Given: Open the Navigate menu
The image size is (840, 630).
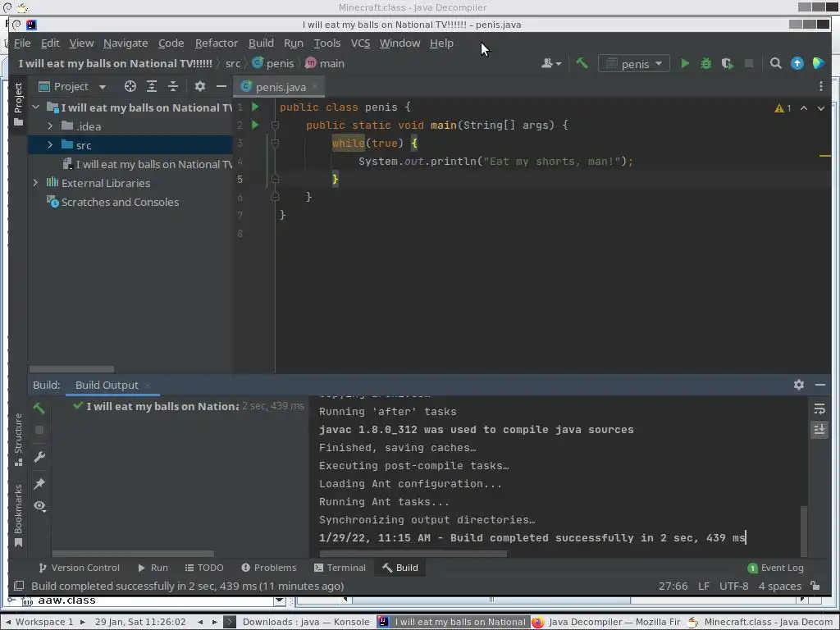Looking at the screenshot, I should (x=126, y=43).
